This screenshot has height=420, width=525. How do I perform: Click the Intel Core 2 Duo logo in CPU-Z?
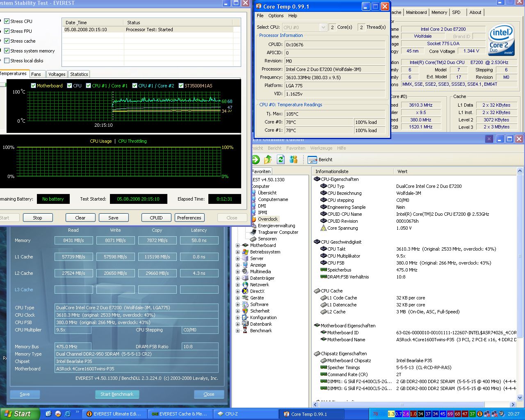point(501,40)
